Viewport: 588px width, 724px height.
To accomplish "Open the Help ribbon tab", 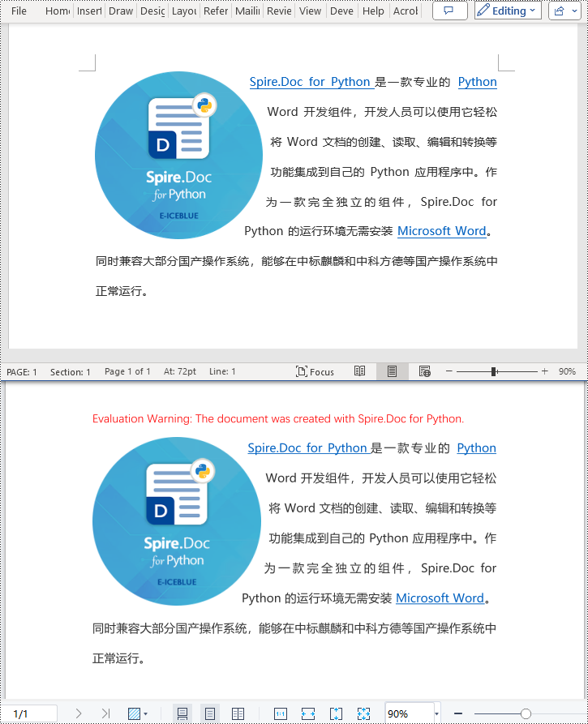I will click(373, 11).
